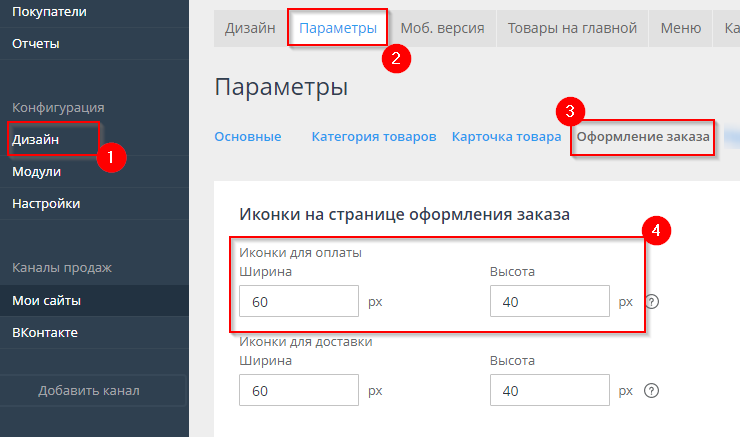740x437 pixels.
Task: Click help icon beside delivery icons height
Action: click(x=652, y=390)
